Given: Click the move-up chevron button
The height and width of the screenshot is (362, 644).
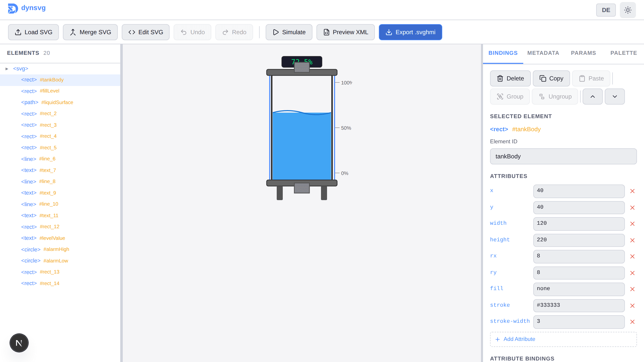Looking at the screenshot, I should pos(592,96).
